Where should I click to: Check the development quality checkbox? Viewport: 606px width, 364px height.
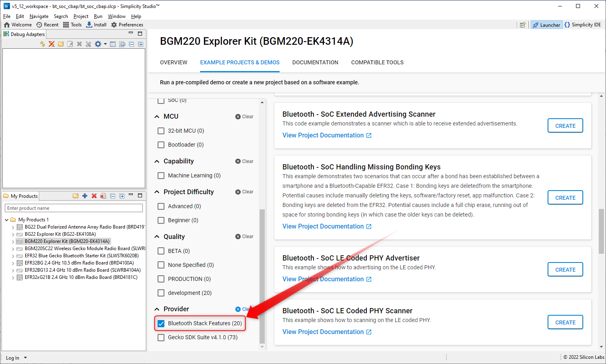(161, 293)
